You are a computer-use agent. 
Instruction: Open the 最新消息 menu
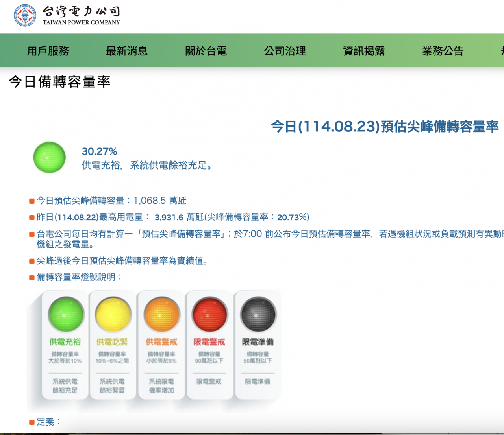(x=127, y=51)
